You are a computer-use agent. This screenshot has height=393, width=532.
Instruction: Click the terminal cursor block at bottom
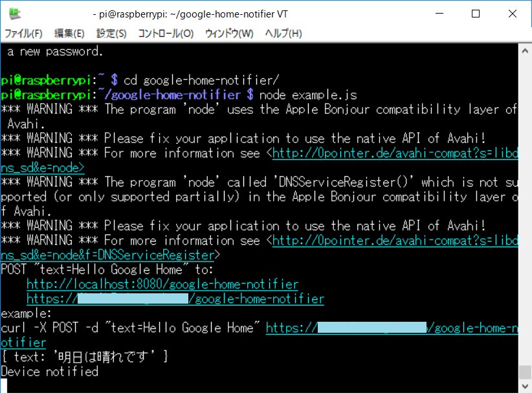(x=4, y=386)
